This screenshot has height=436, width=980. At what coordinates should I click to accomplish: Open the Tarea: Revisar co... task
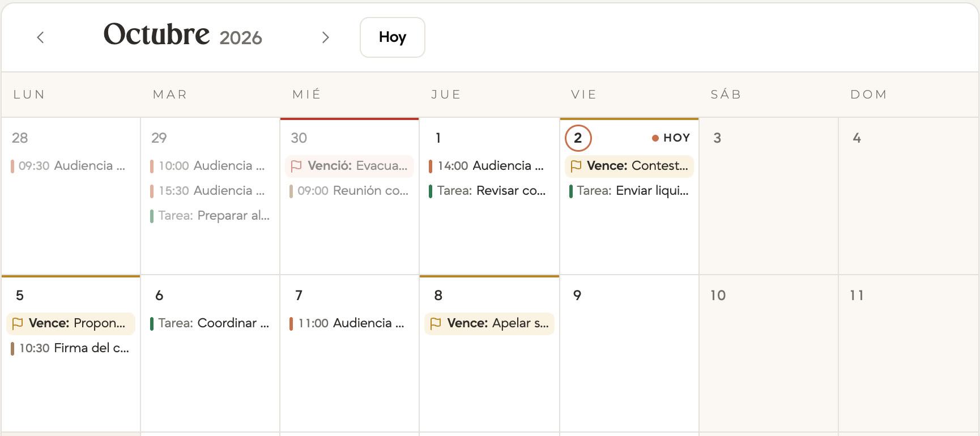click(x=489, y=191)
